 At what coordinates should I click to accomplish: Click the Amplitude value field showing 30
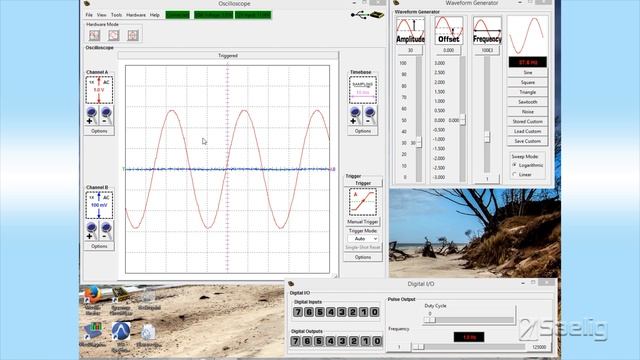410,50
